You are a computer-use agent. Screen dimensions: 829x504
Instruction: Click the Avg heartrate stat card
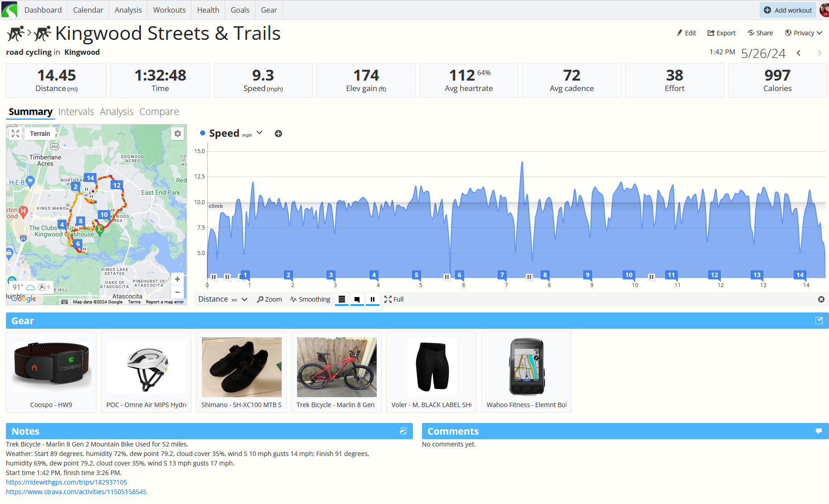pyautogui.click(x=469, y=81)
